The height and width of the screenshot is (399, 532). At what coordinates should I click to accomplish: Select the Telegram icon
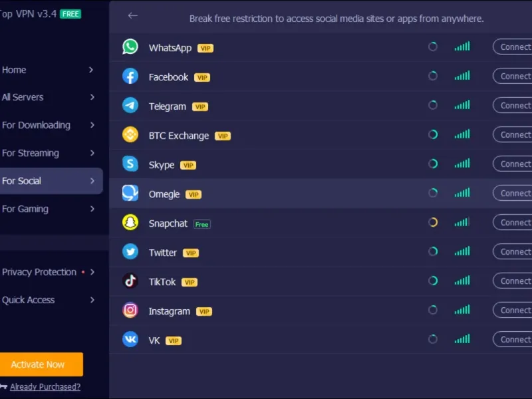(x=130, y=106)
